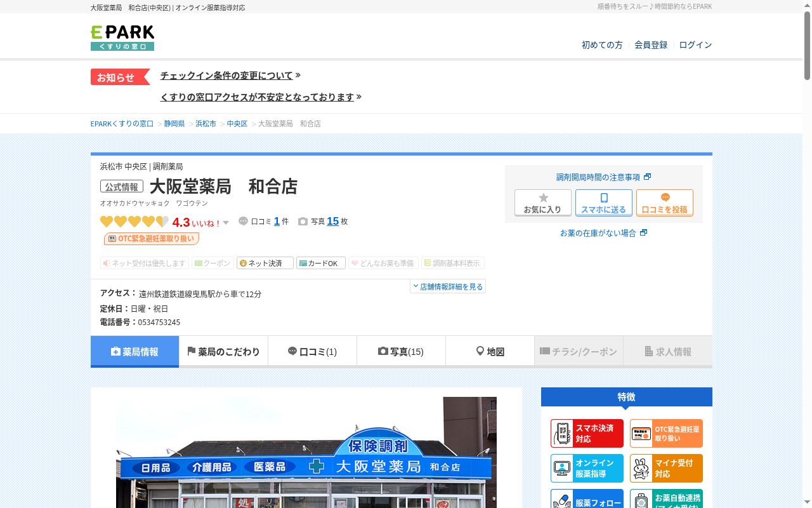Open the 初めての方 link
812x508 pixels.
pos(602,44)
